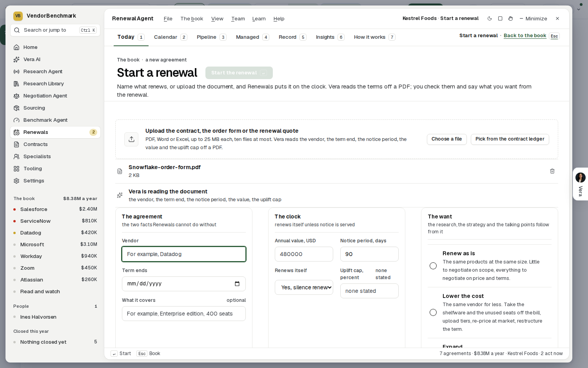Follow the Back to the book link
The width and height of the screenshot is (588, 368).
click(525, 36)
